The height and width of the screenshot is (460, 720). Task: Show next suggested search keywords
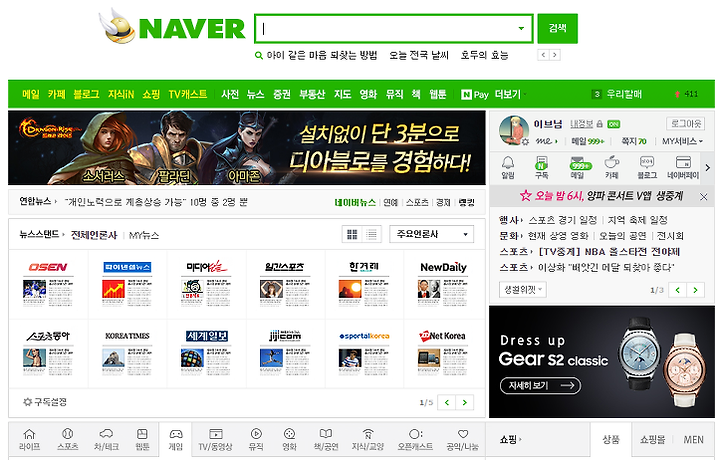(x=555, y=55)
